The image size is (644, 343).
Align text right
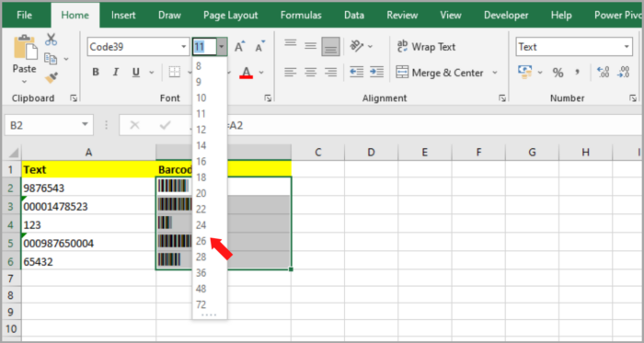click(330, 73)
